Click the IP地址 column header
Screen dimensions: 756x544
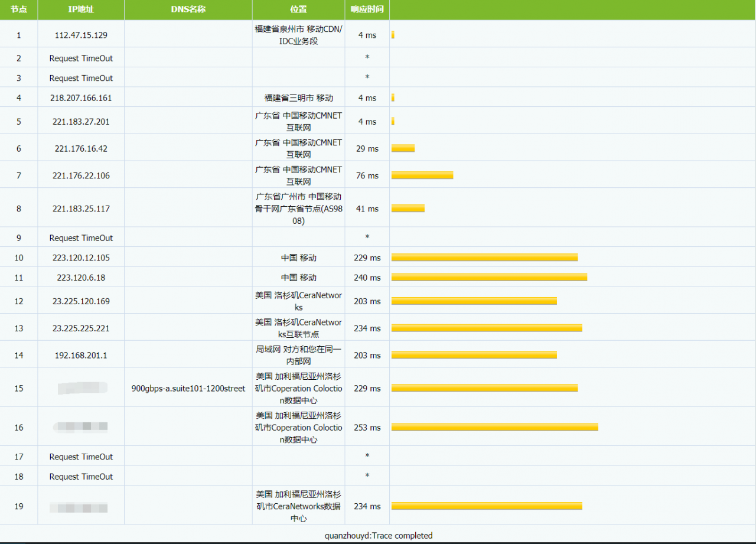coord(80,9)
